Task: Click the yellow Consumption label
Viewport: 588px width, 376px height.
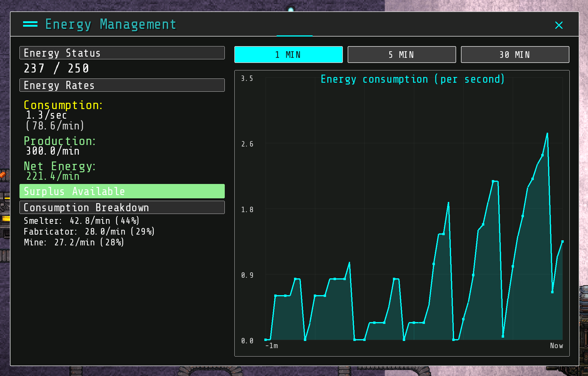Action: tap(63, 105)
